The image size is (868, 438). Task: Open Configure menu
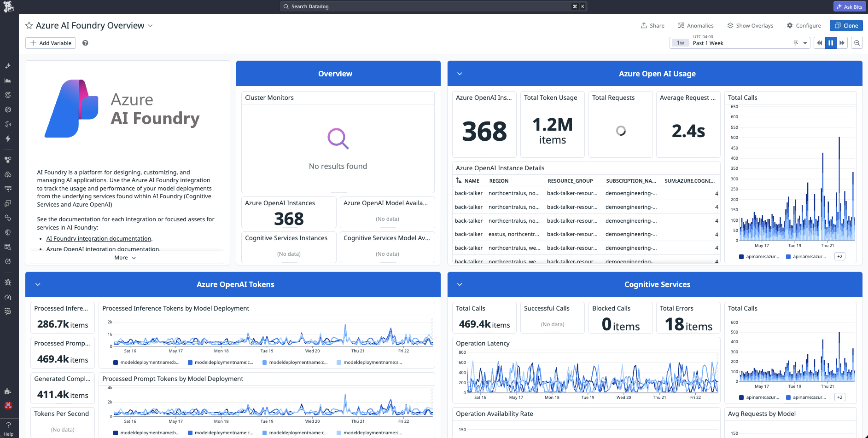coord(804,26)
